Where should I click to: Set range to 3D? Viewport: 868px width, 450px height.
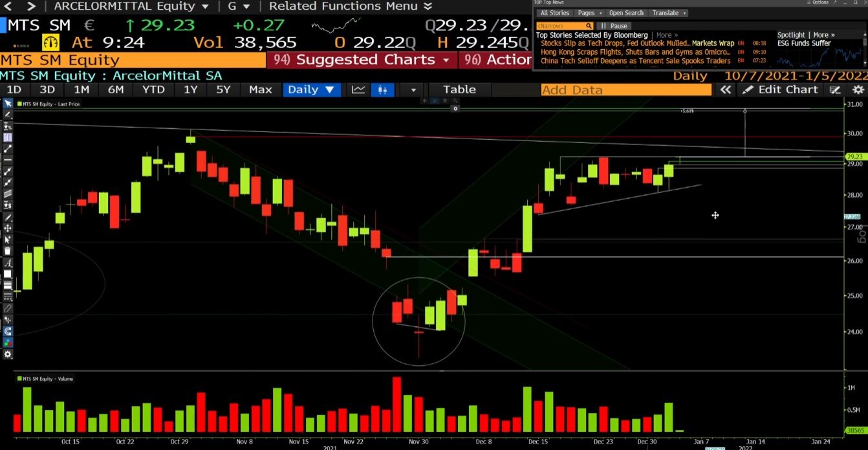click(47, 90)
